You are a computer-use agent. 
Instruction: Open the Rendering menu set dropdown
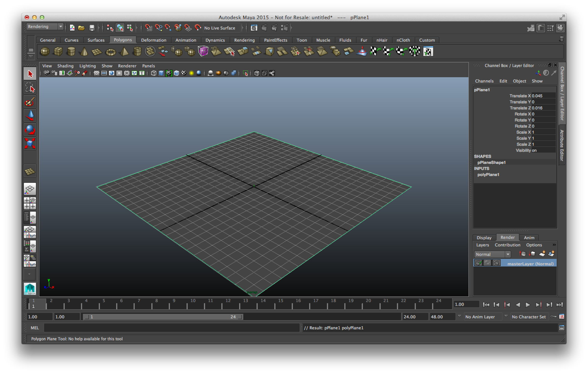point(44,26)
